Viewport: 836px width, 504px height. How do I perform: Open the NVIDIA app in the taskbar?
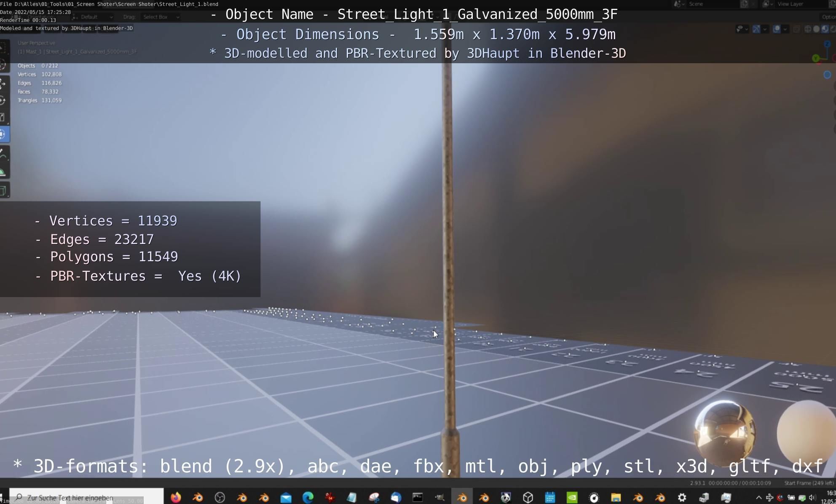coord(572,498)
